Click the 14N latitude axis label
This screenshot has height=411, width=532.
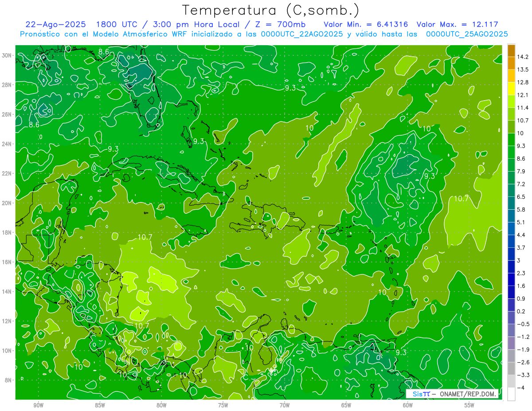pyautogui.click(x=8, y=291)
